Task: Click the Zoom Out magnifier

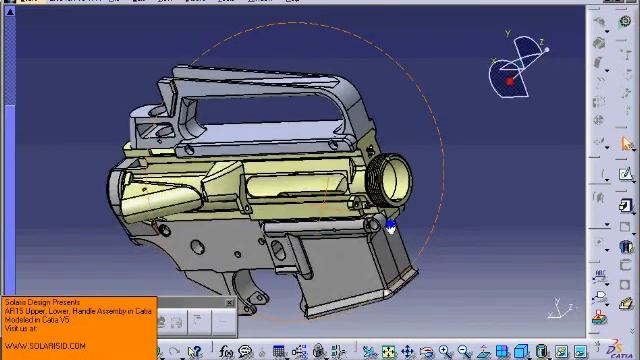Action: pos(464,351)
